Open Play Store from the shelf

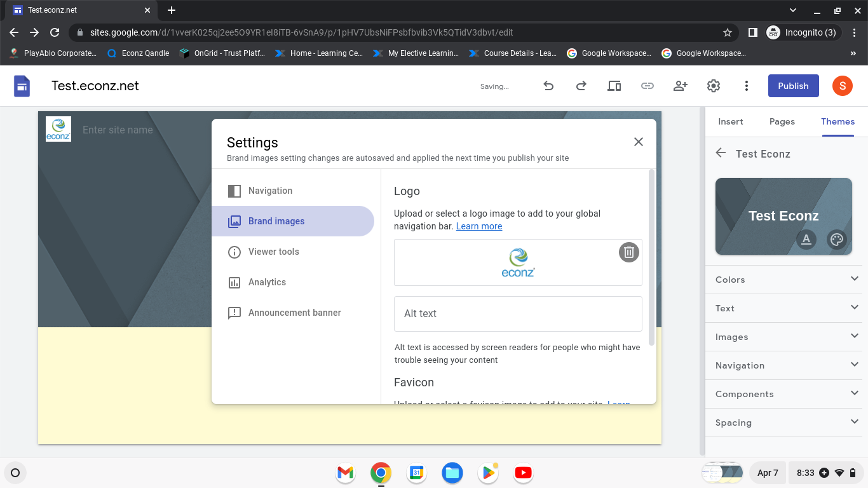click(487, 473)
